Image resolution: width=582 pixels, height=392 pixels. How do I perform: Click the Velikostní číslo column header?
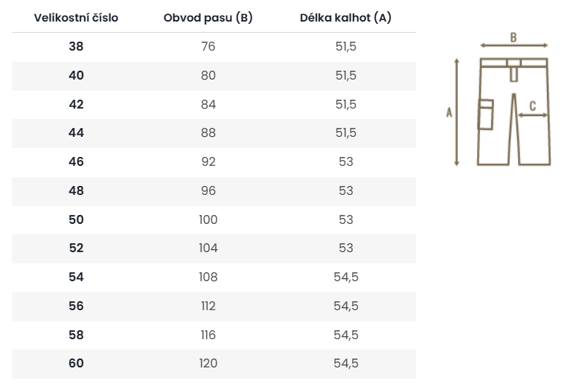click(76, 18)
